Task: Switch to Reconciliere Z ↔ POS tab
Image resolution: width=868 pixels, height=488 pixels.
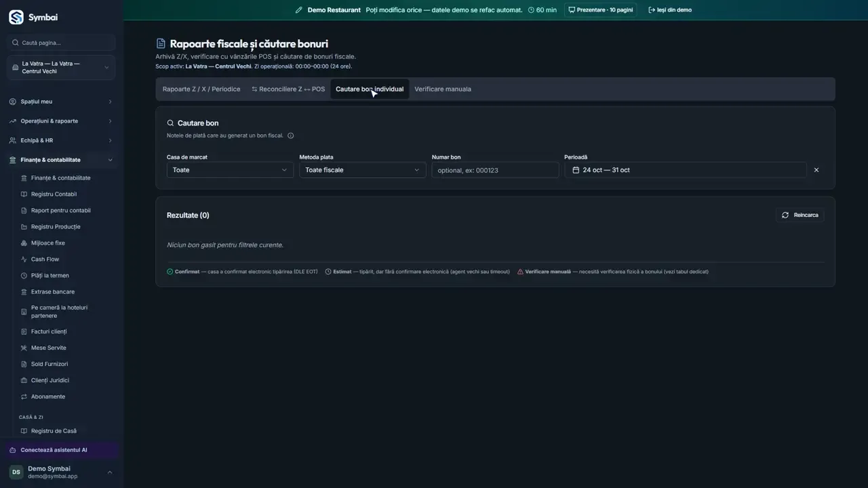Action: [x=288, y=89]
